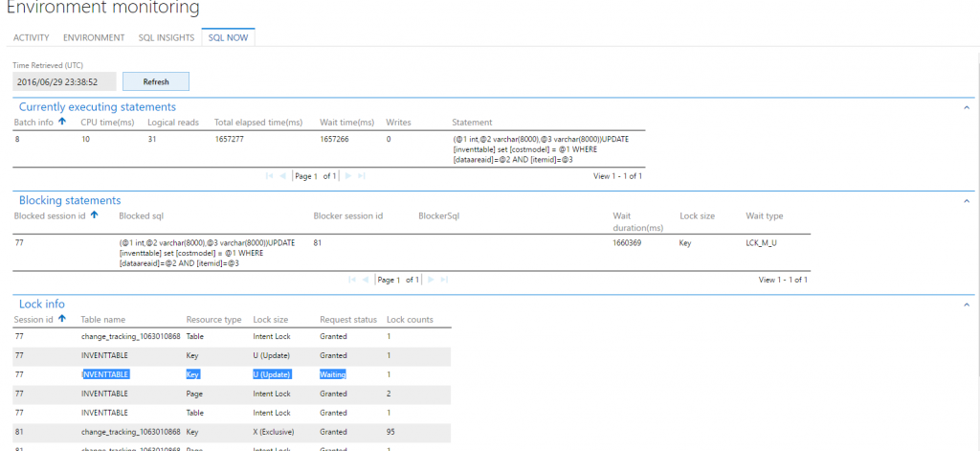Viewport: 980px width, 451px height.
Task: Go to next page of executing statements
Action: (348, 176)
